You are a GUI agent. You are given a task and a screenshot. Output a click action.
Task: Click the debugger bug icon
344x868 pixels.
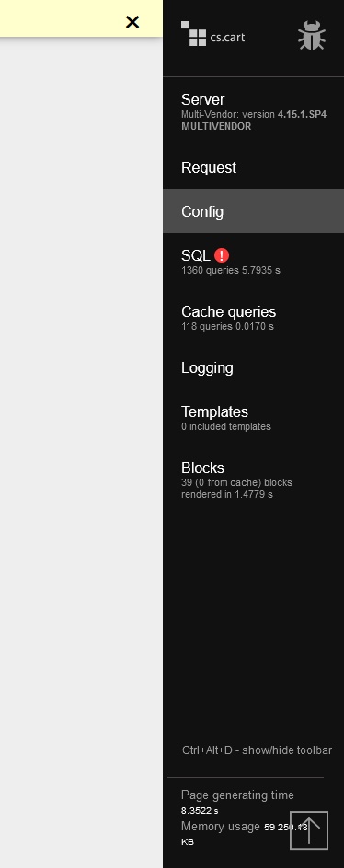tap(311, 36)
